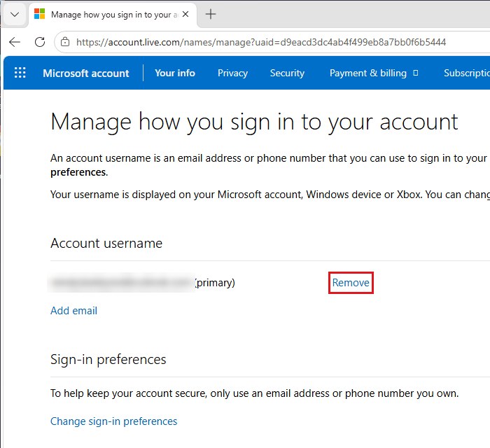
Task: Open the tab search dropdown arrow
Action: (15, 15)
